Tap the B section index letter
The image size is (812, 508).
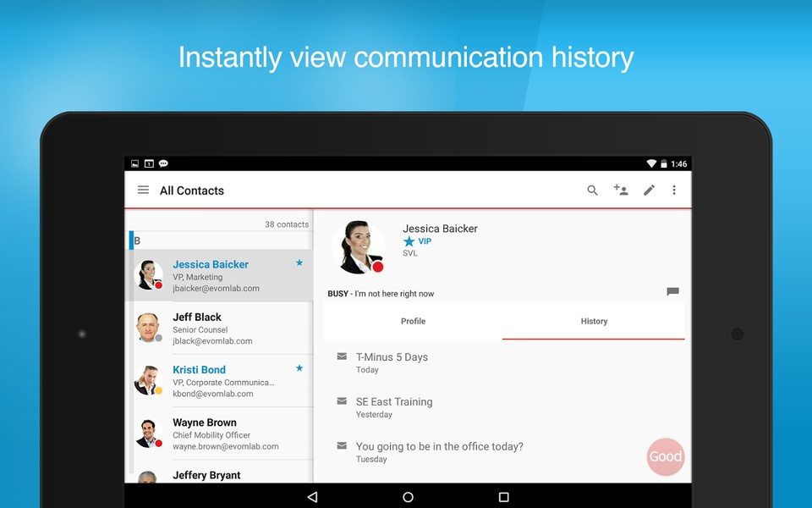[x=137, y=240]
